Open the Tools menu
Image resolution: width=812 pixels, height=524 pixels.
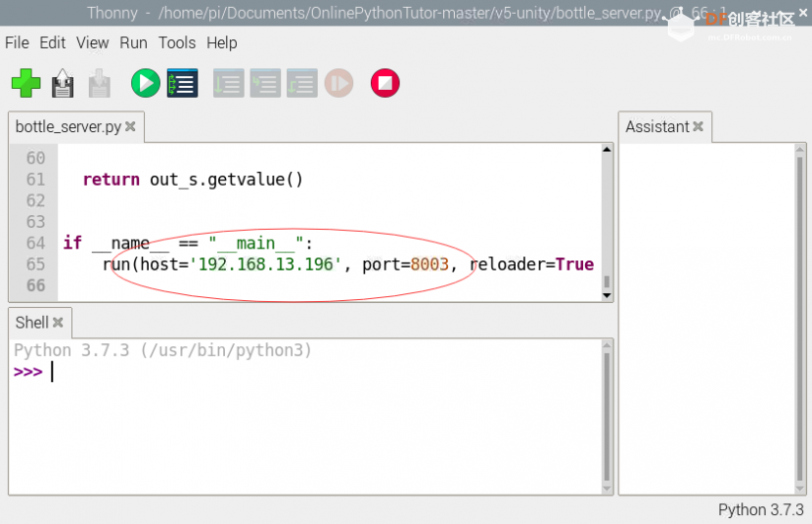(x=178, y=42)
